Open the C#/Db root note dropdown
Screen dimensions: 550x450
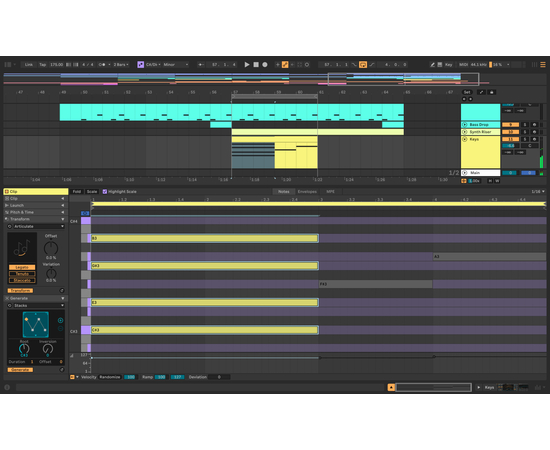153,65
